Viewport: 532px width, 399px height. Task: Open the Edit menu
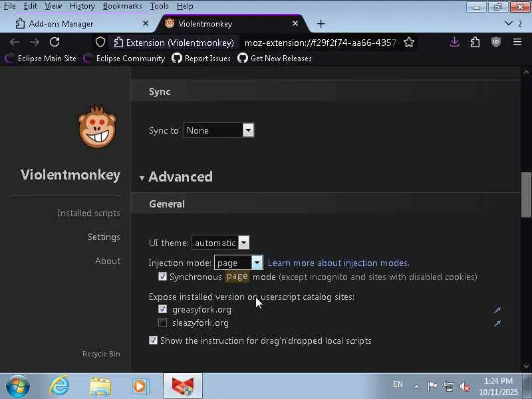(x=30, y=6)
